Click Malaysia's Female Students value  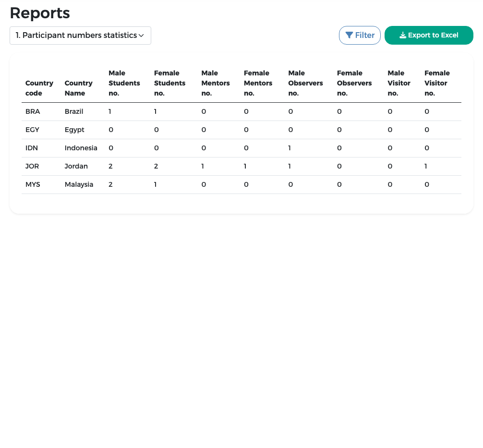click(x=155, y=184)
